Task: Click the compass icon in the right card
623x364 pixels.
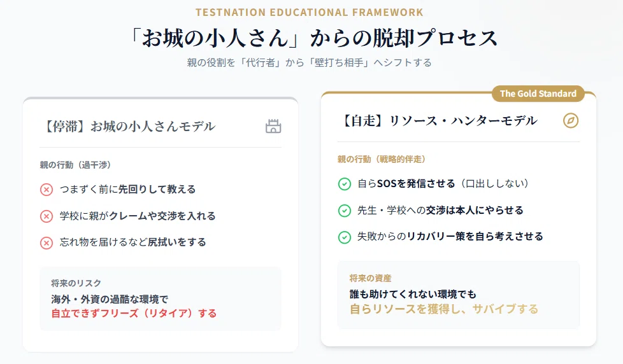Action: coord(571,121)
